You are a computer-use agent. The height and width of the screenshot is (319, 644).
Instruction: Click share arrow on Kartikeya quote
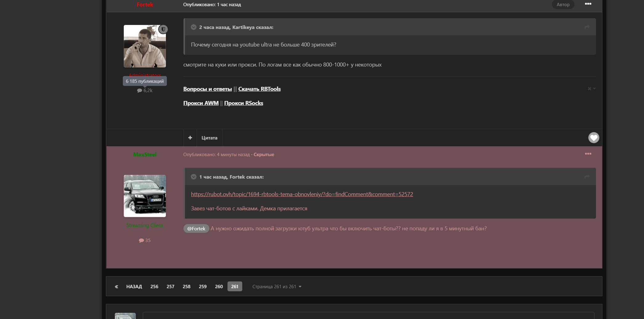pyautogui.click(x=587, y=27)
